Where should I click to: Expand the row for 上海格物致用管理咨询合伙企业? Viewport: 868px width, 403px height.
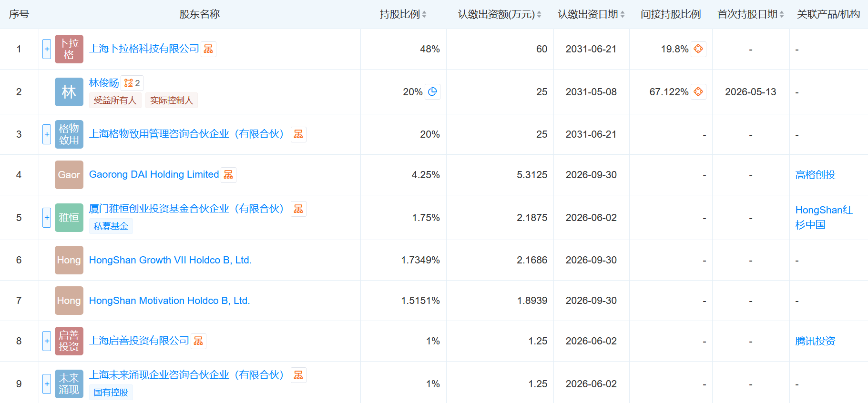tap(47, 134)
